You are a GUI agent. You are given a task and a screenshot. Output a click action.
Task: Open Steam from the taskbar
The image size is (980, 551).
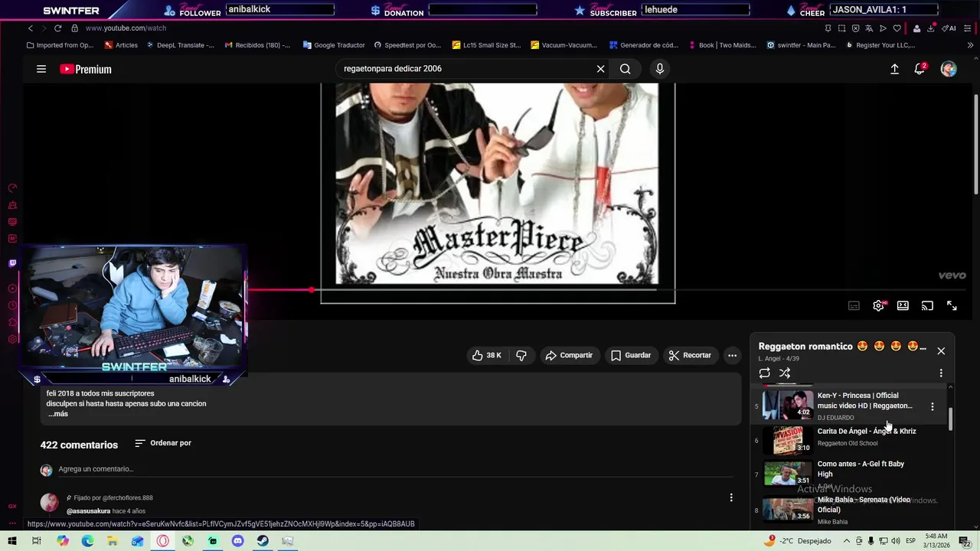pos(263,541)
